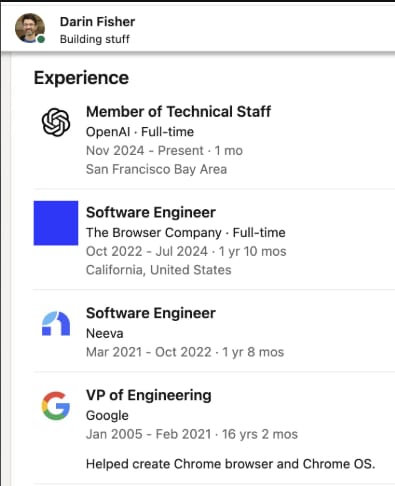The width and height of the screenshot is (395, 486).
Task: Click the Jan 2005 - Feb 2021 date range
Action: pyautogui.click(x=149, y=434)
